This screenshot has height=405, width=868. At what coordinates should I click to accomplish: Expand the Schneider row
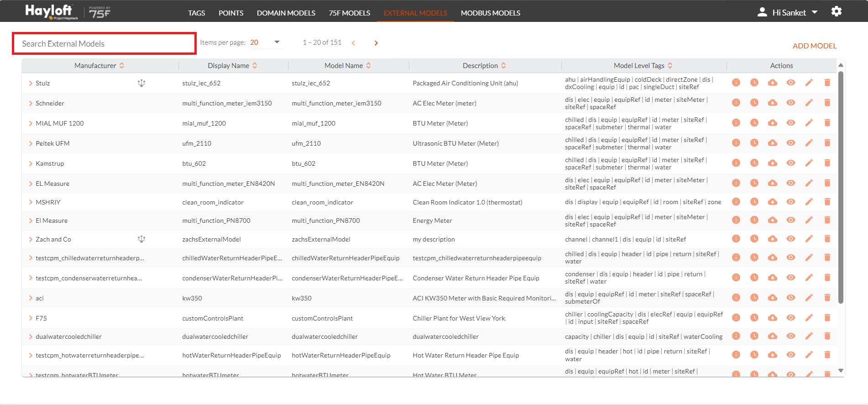[x=31, y=103]
